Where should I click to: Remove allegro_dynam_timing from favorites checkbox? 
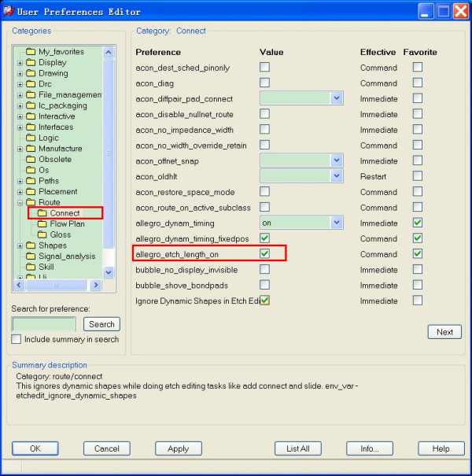pos(418,223)
